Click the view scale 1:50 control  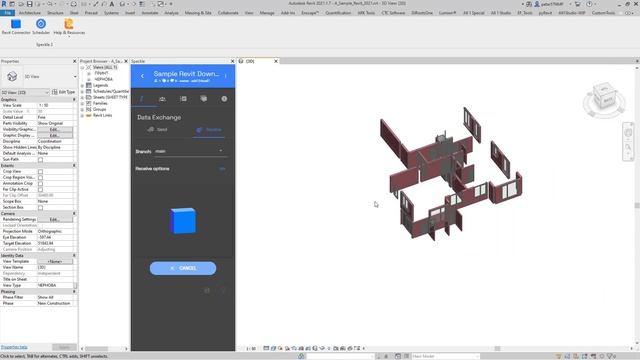251,349
